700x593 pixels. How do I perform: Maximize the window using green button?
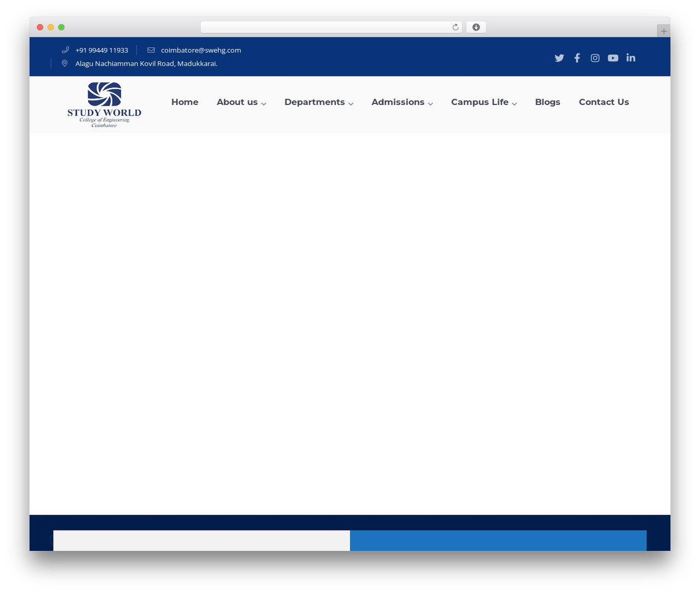pyautogui.click(x=61, y=27)
